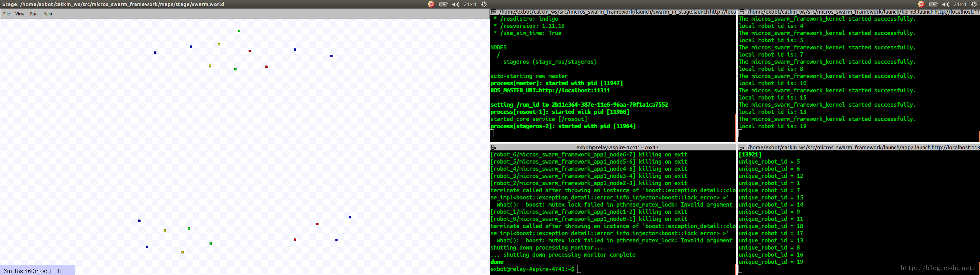Click 'local robot id is: 15' line

[x=772, y=98]
